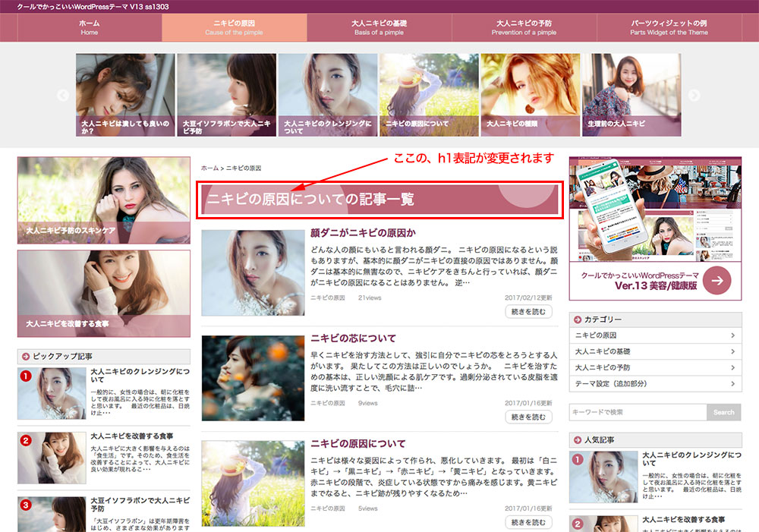Click the keyword search input field
759x532 pixels.
click(638, 412)
